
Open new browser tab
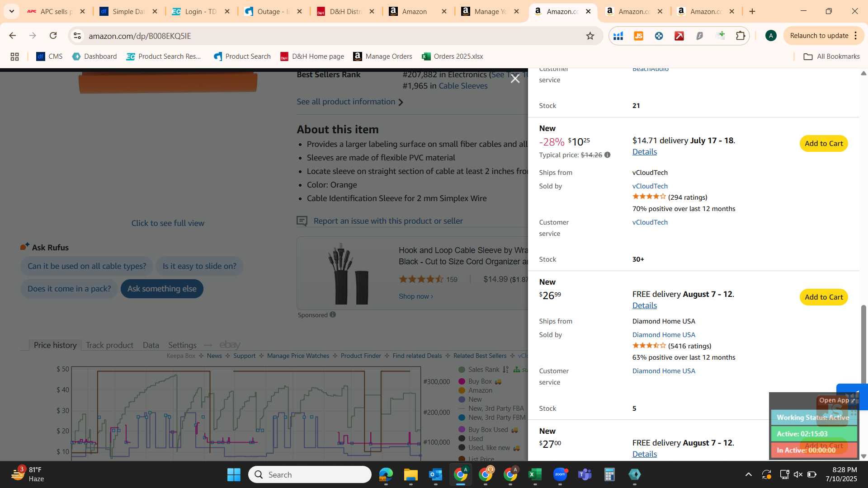click(752, 11)
